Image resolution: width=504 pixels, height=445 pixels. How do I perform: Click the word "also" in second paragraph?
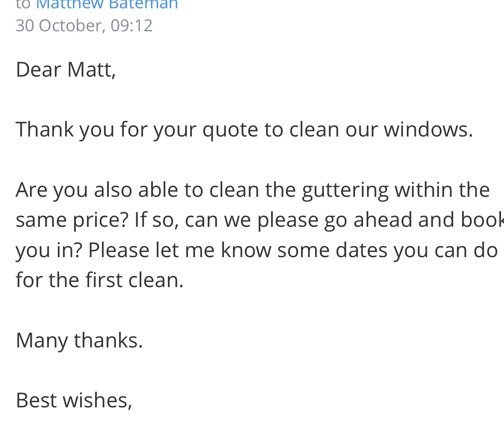click(113, 190)
